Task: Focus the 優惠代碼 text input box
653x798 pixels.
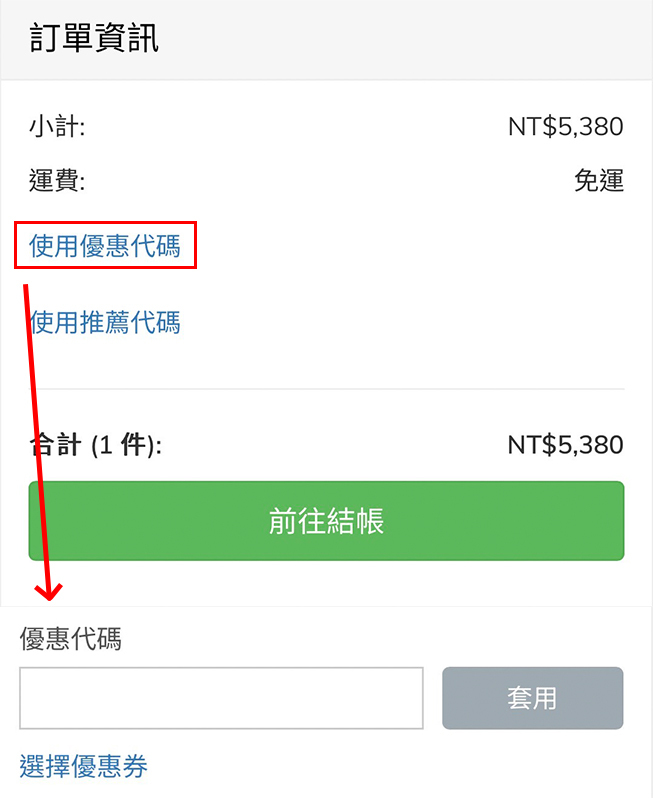Action: [x=221, y=698]
